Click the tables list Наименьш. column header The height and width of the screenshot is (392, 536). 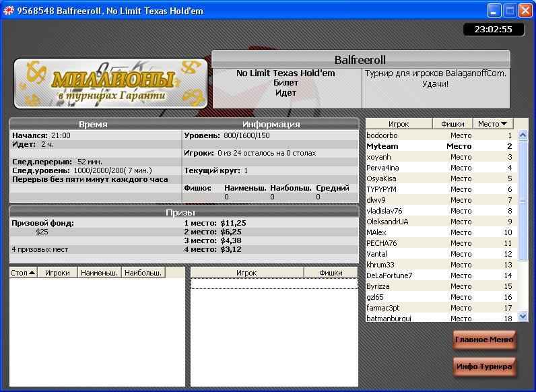[100, 273]
